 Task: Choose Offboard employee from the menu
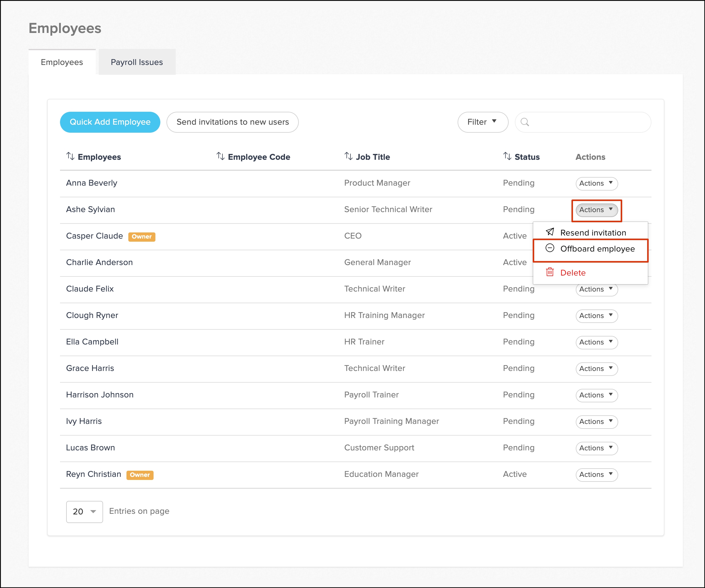pyautogui.click(x=597, y=249)
